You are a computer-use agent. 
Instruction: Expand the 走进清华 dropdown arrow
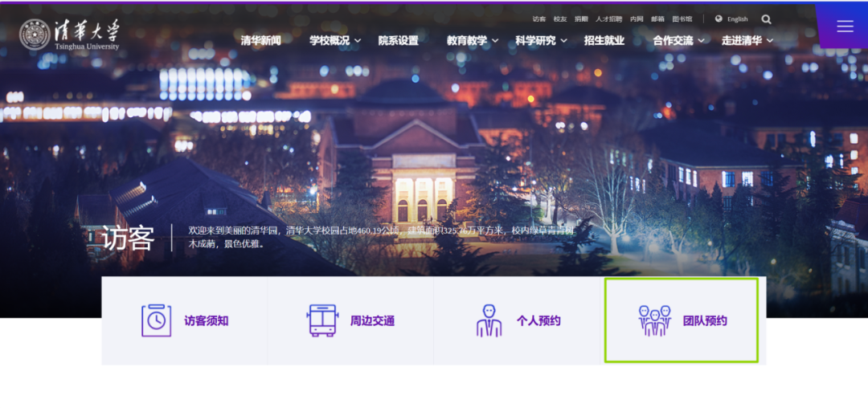[x=769, y=41]
